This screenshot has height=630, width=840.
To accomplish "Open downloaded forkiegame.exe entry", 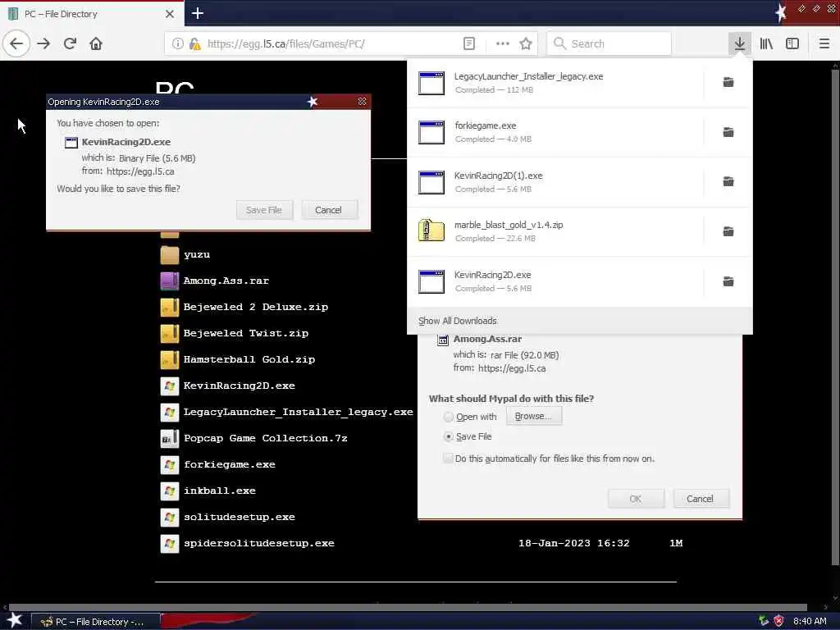I will pos(555,132).
